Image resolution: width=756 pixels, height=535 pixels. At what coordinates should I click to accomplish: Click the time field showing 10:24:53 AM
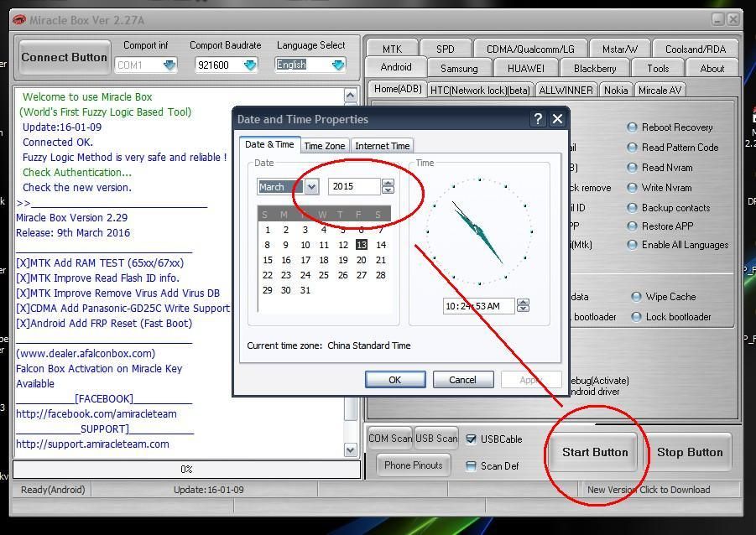pos(479,305)
